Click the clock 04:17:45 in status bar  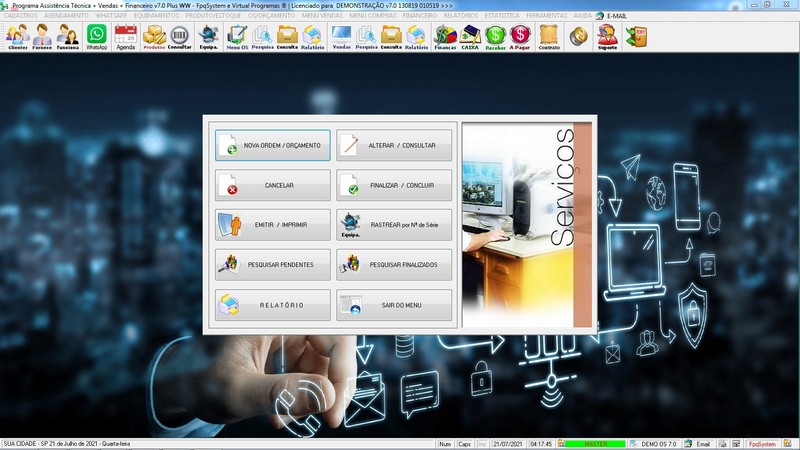pos(541,444)
